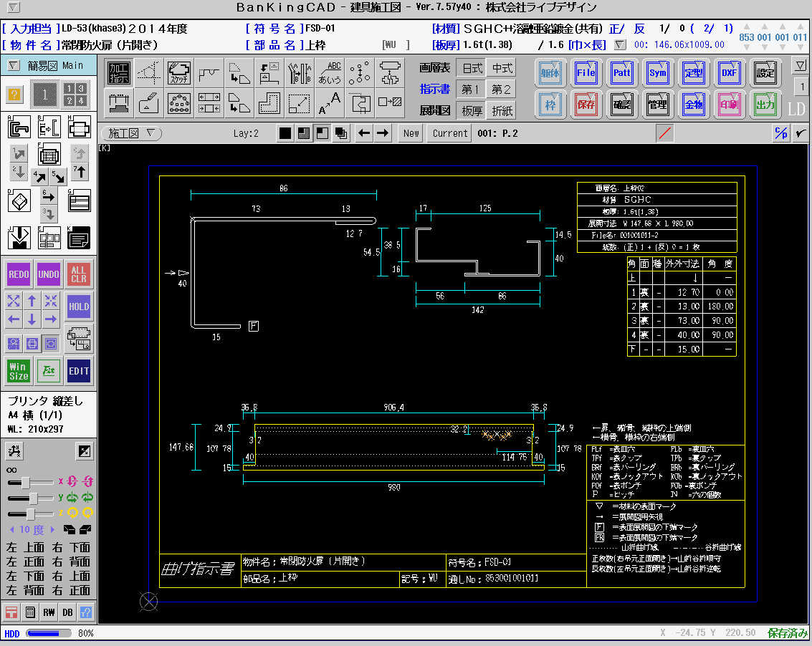Viewport: 812px width, 646px height.
Task: Open the 巾×長 dropdown arrow
Action: (620, 45)
